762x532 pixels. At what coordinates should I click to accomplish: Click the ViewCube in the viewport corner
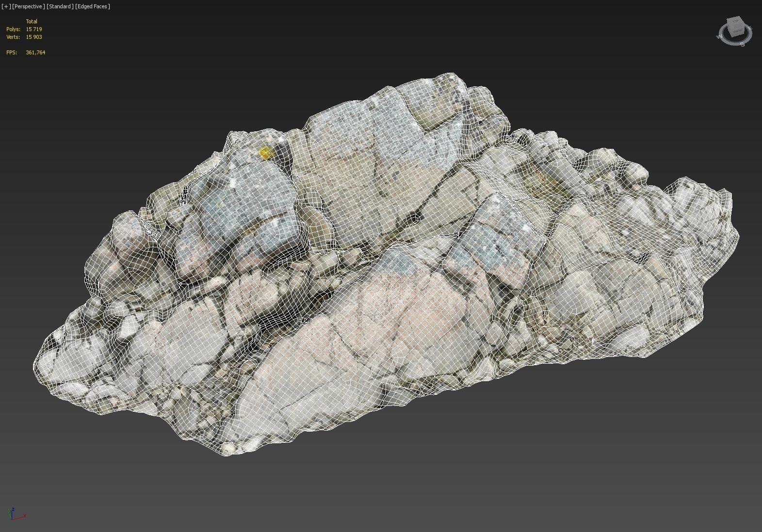coord(736,27)
